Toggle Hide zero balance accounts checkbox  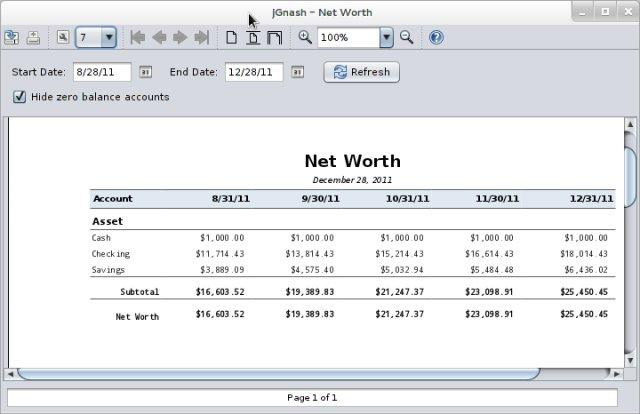click(19, 97)
